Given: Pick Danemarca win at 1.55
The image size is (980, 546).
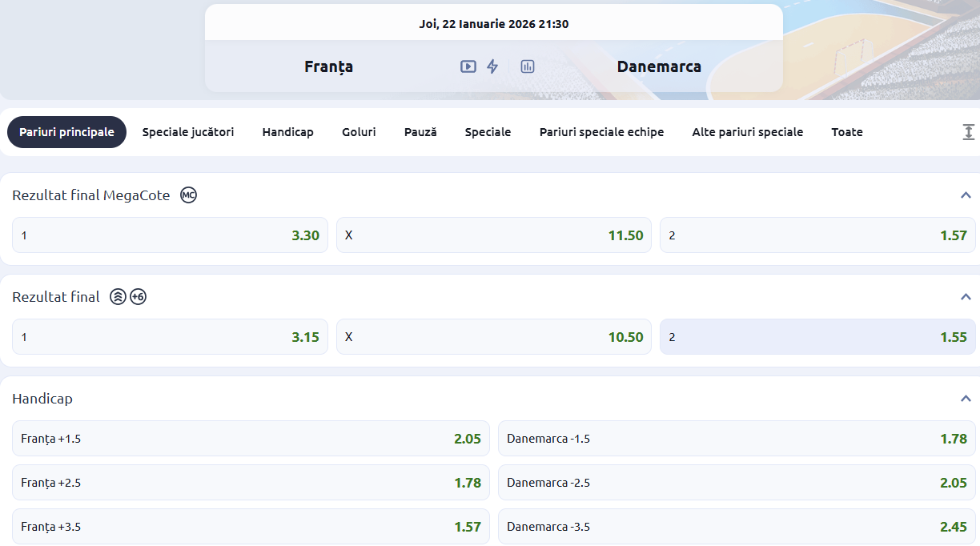Looking at the screenshot, I should [x=817, y=337].
